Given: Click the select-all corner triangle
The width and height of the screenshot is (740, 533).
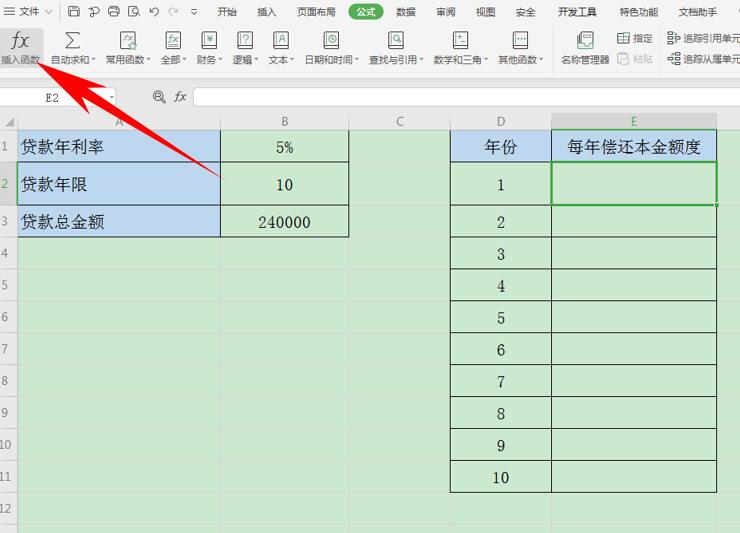Looking at the screenshot, I should [x=9, y=122].
